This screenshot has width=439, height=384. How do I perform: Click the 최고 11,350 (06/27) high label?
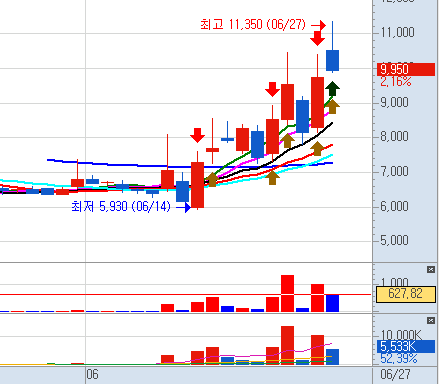tap(253, 25)
